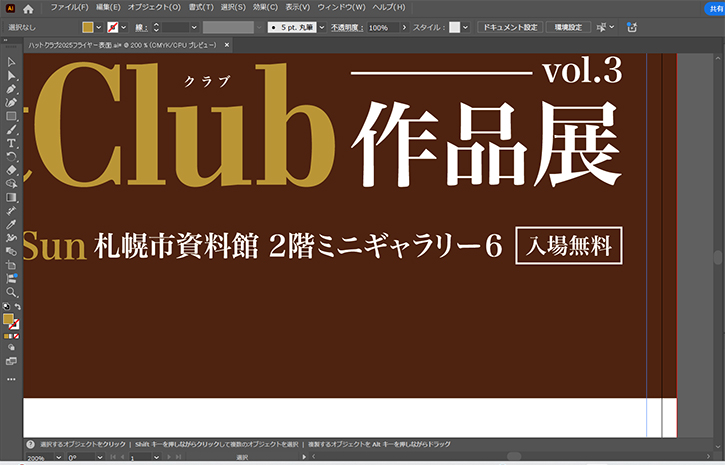The image size is (725, 465).
Task: Pick the Type tool
Action: (11, 143)
